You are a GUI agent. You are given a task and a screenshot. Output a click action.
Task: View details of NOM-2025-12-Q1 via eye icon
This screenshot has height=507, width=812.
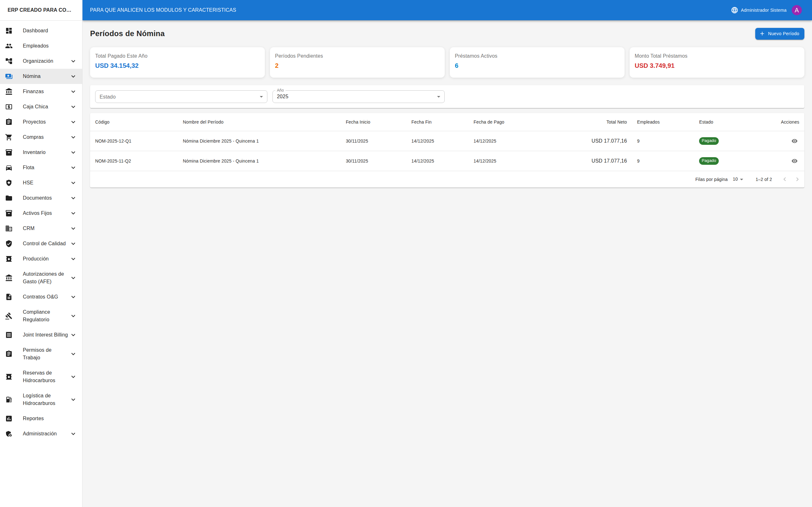pos(794,141)
